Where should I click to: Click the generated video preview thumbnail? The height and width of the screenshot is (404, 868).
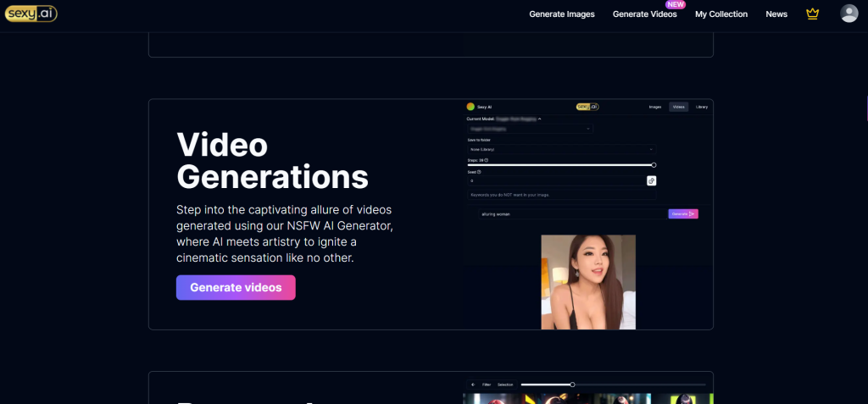coord(588,281)
